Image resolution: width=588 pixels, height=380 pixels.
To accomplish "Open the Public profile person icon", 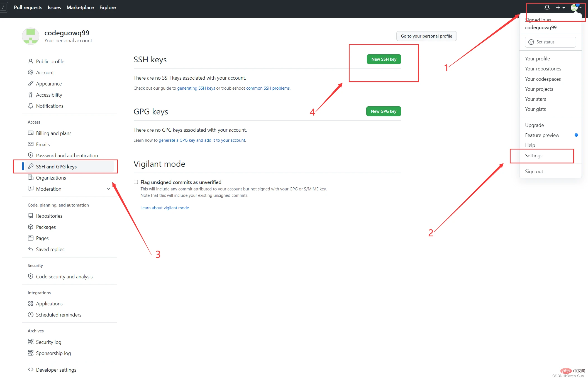I will tap(31, 61).
